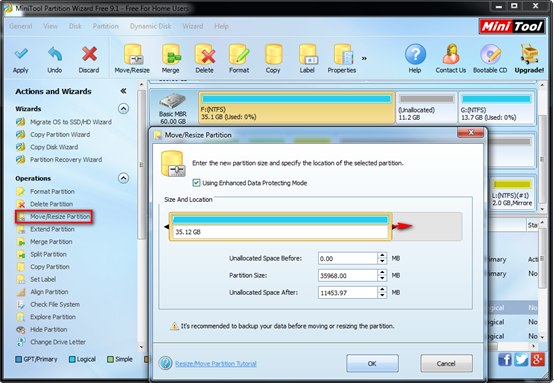
Task: Click the Partition Size field
Action: [x=348, y=275]
